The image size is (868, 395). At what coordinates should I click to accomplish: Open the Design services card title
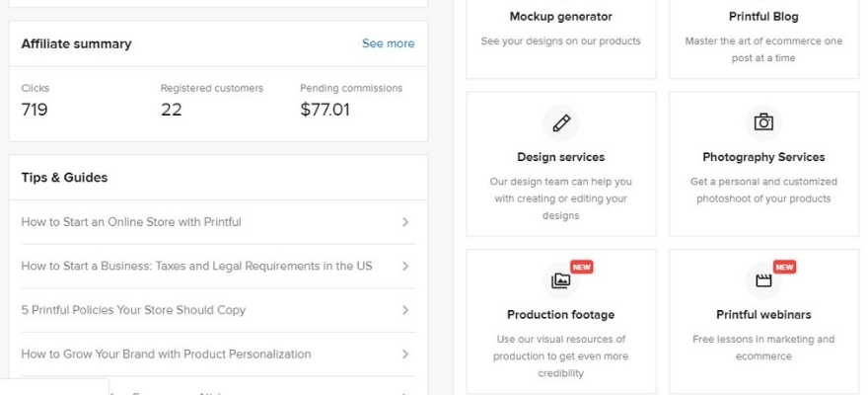[x=561, y=157]
